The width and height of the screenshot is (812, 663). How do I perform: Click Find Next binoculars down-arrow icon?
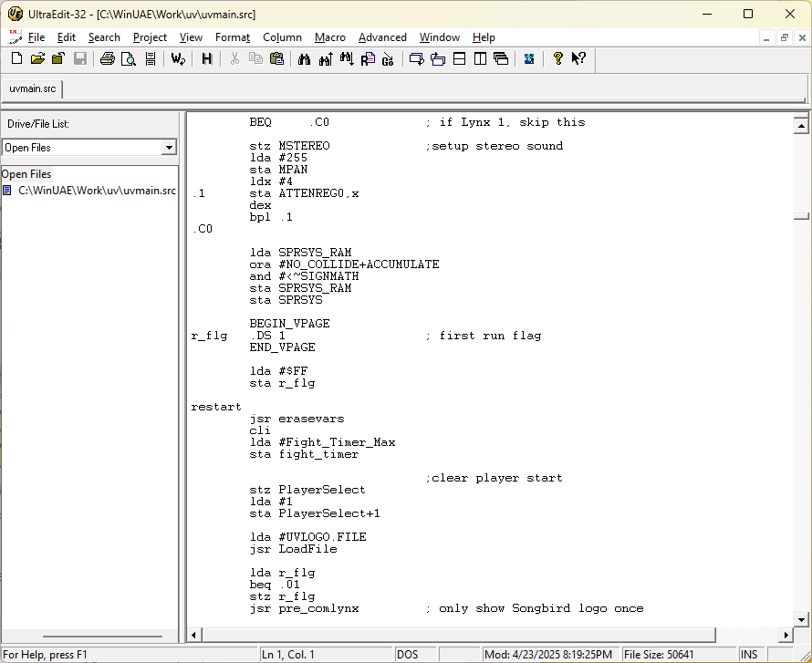click(347, 58)
